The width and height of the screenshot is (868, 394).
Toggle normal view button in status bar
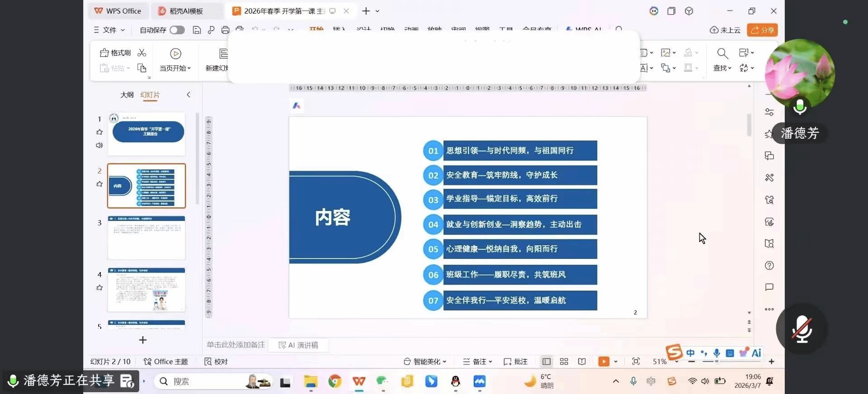pyautogui.click(x=546, y=361)
